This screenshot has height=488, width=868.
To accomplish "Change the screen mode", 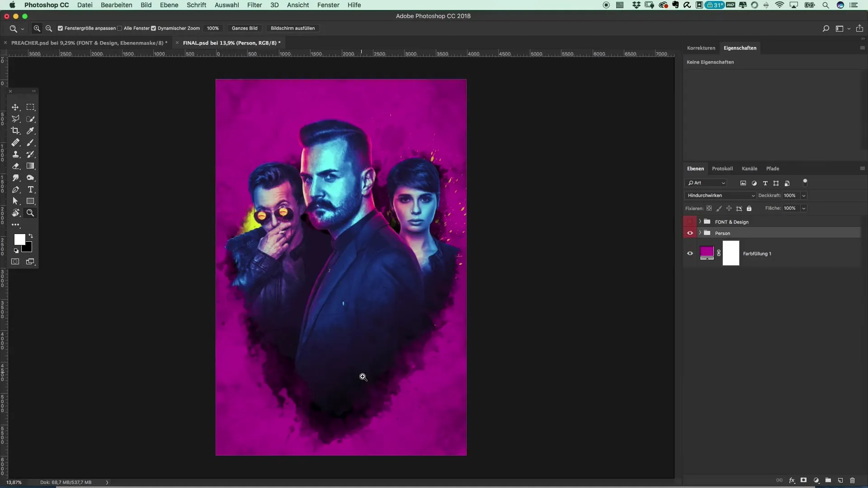I will 30,262.
